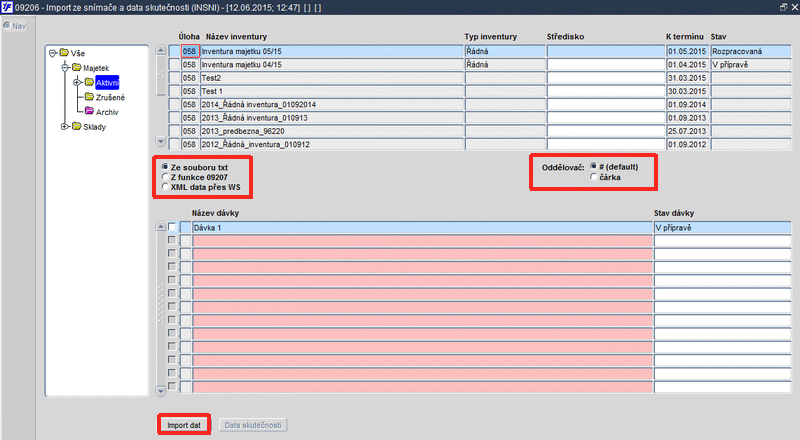Select the Test2 inventory row
The height and width of the screenshot is (440, 800).
pos(332,78)
